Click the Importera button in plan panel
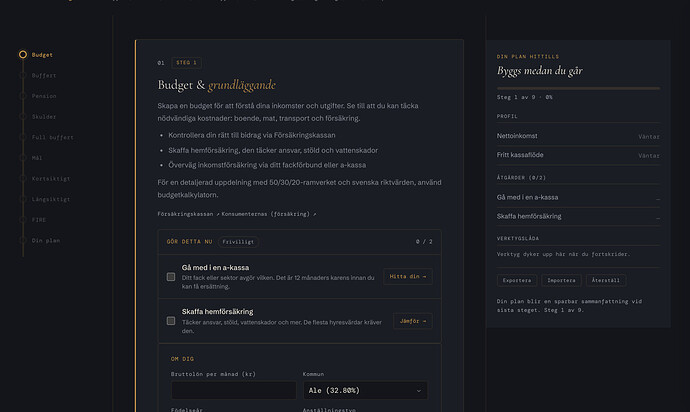The width and height of the screenshot is (690, 412). (561, 280)
